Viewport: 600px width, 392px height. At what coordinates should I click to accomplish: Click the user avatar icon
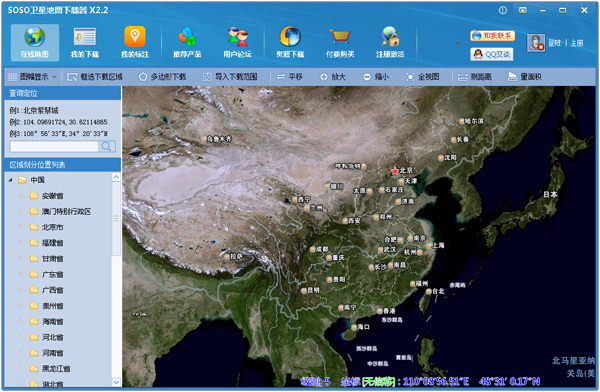(x=536, y=42)
